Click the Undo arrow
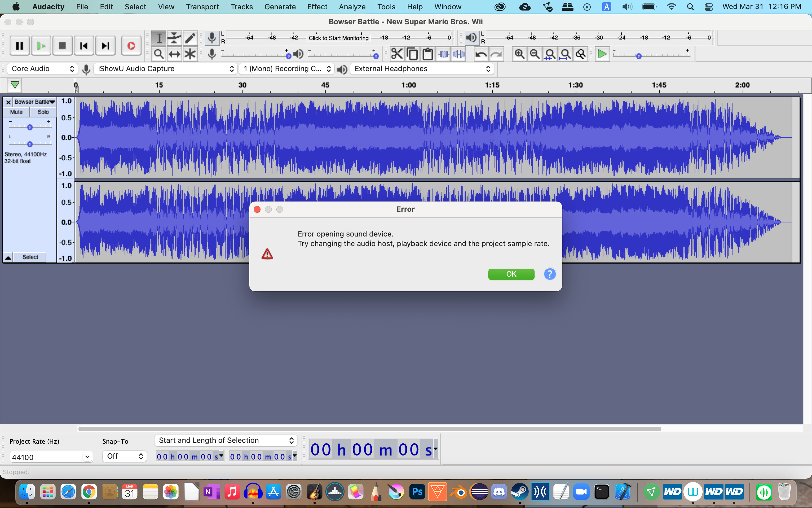The width and height of the screenshot is (812, 508). [481, 54]
